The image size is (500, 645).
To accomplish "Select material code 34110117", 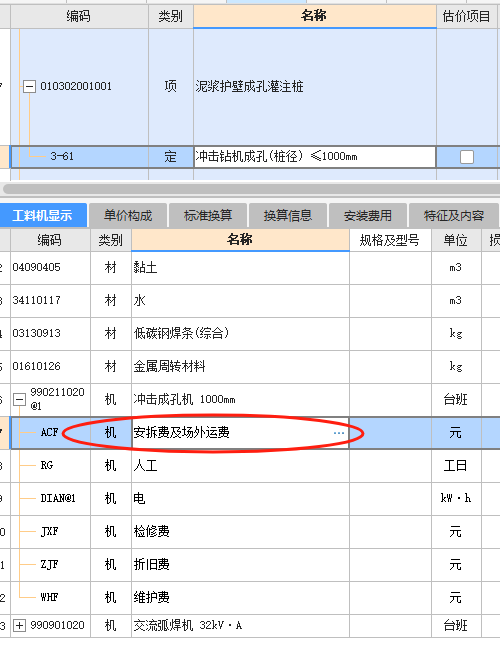I will 50,300.
